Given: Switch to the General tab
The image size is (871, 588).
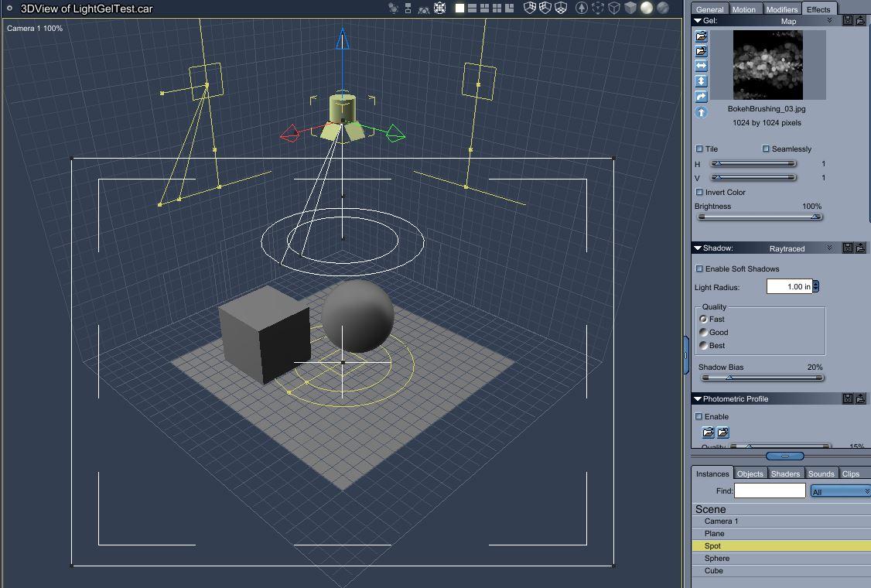Looking at the screenshot, I should coord(709,9).
